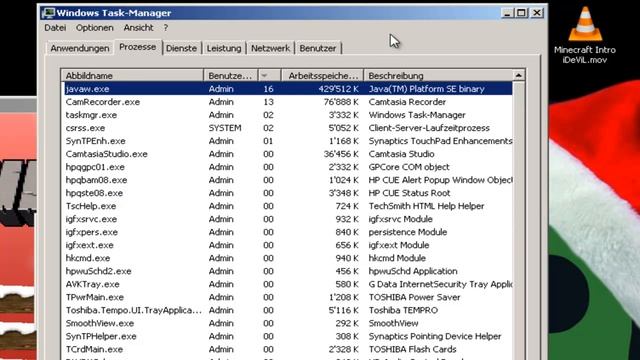This screenshot has height=360, width=640.
Task: Click the Toshiba TEMPRO description
Action: point(403,311)
